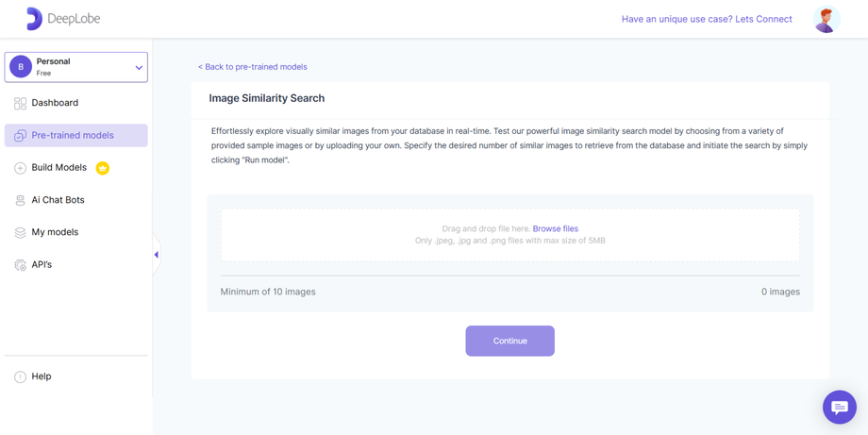Open the user profile avatar
Image resolution: width=868 pixels, height=435 pixels.
[x=826, y=19]
